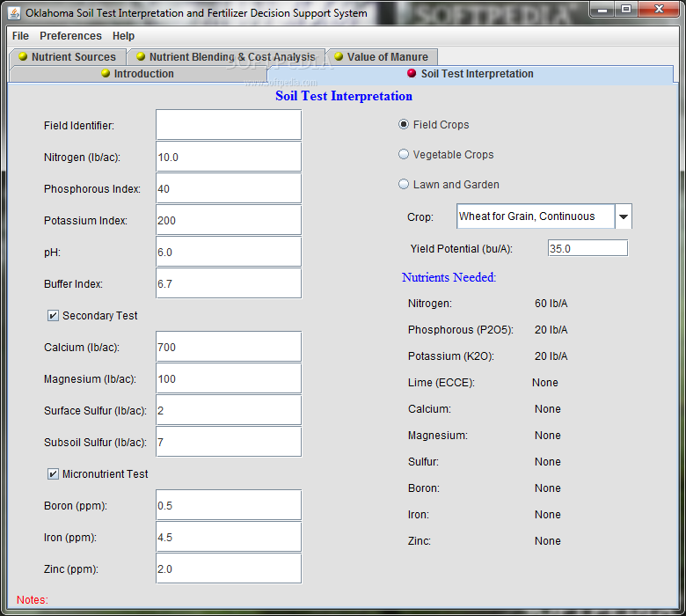Click the Java application icon in title bar
The width and height of the screenshot is (686, 616).
point(14,13)
